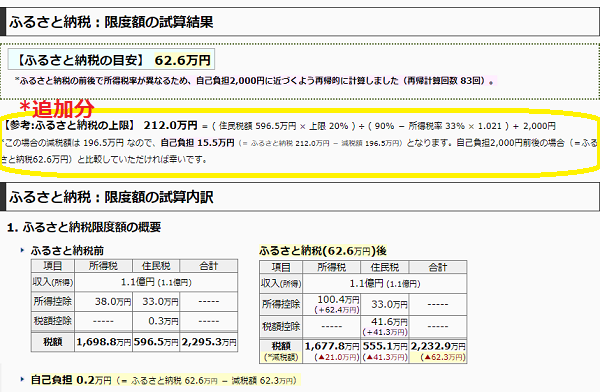Click the (▲62.3万円) reduction value
The height and width of the screenshot is (392, 600).
[443, 357]
